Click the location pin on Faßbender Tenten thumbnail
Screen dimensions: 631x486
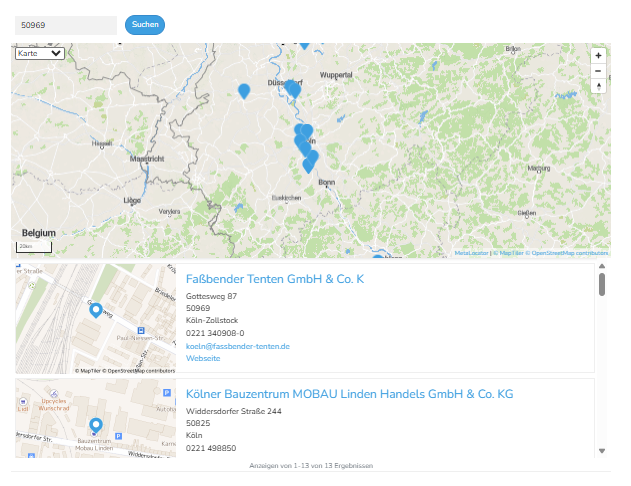(96, 310)
